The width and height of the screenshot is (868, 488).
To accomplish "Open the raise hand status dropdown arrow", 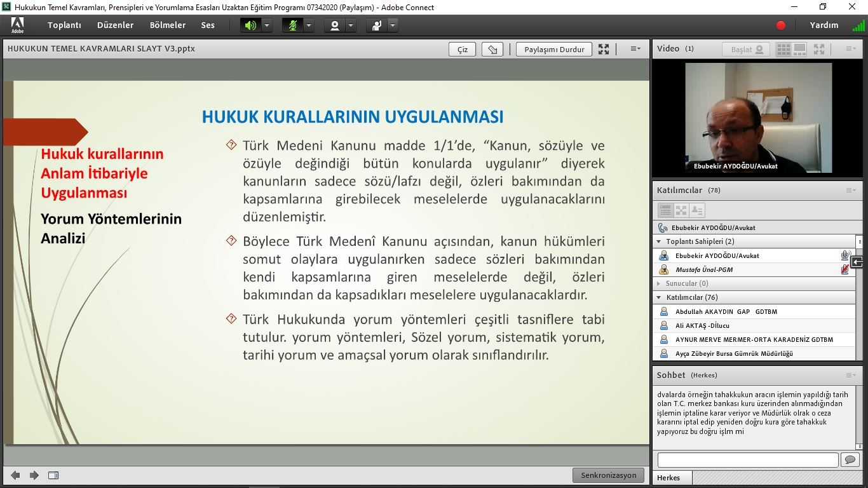I will click(393, 25).
